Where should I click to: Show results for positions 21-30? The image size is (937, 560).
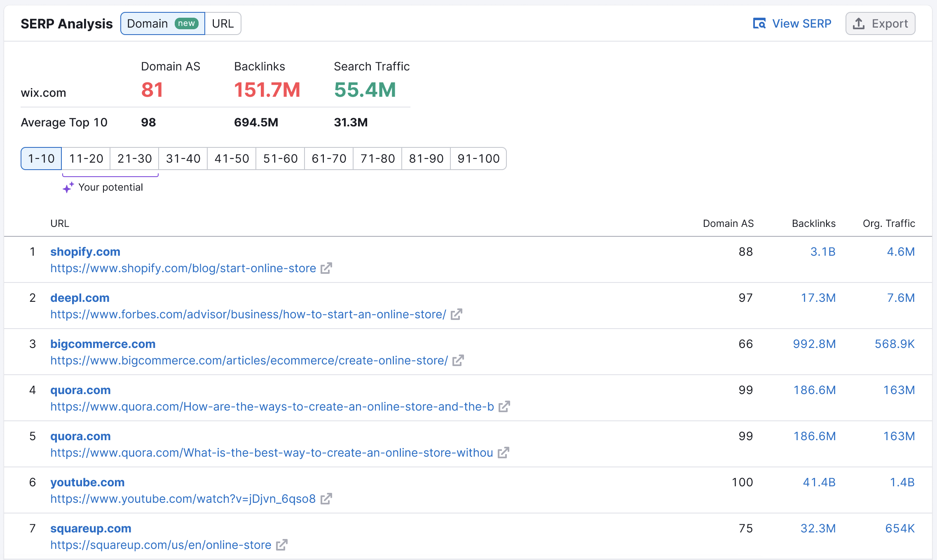coord(135,159)
